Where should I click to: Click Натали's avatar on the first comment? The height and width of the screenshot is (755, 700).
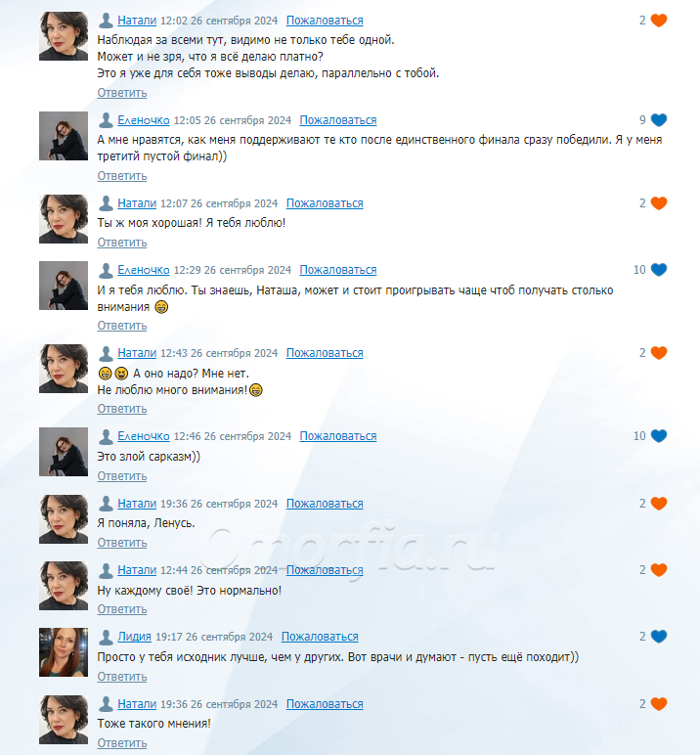coord(64,36)
